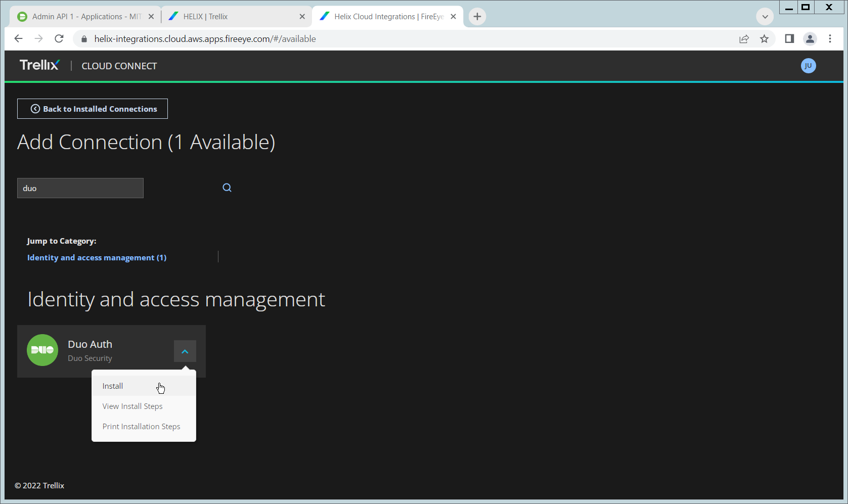Click the search field containing duo
The image size is (848, 504).
(x=80, y=188)
